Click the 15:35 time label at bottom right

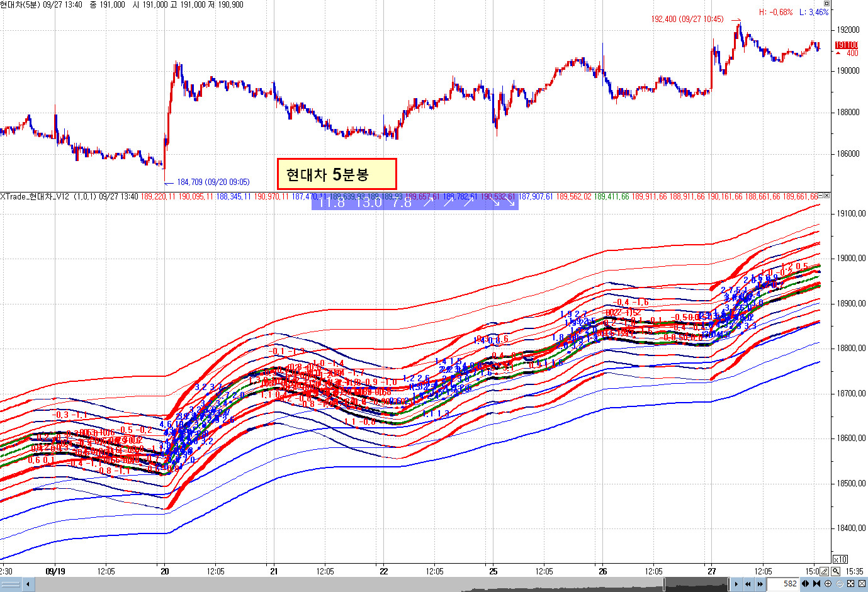pyautogui.click(x=854, y=571)
